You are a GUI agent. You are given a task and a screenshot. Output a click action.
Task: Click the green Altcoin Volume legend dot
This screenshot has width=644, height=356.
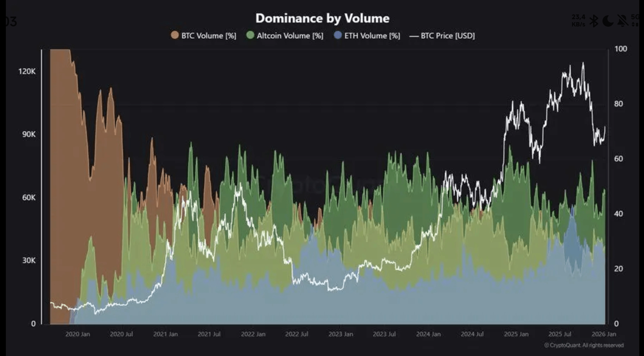pyautogui.click(x=250, y=35)
